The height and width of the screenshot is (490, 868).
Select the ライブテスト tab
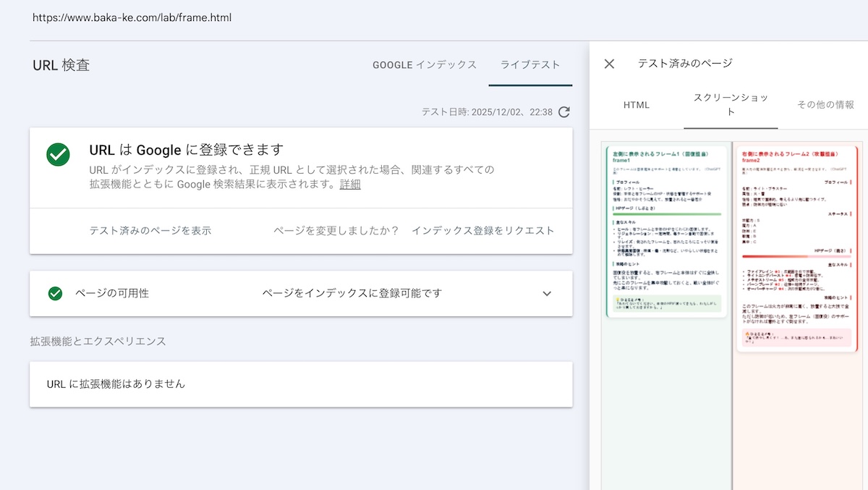coord(530,64)
